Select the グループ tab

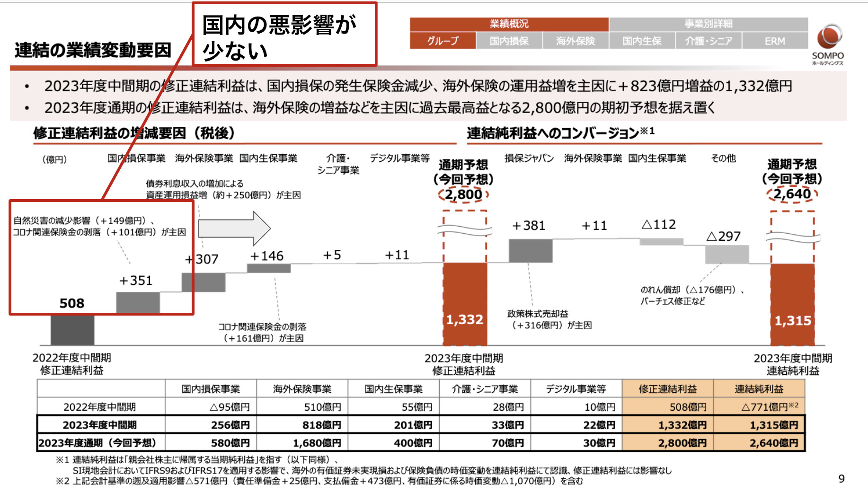point(443,41)
